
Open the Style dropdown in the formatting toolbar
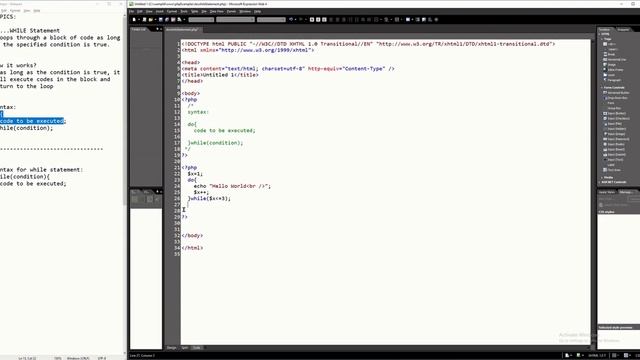tap(201, 20)
